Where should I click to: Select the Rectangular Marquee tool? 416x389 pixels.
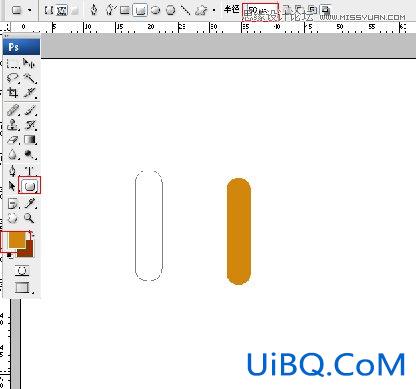point(13,63)
